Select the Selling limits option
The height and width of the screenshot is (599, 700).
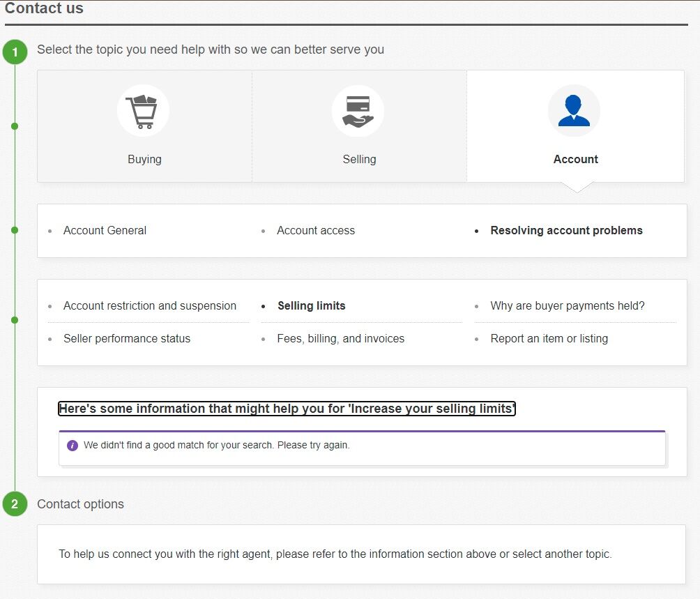pos(311,305)
